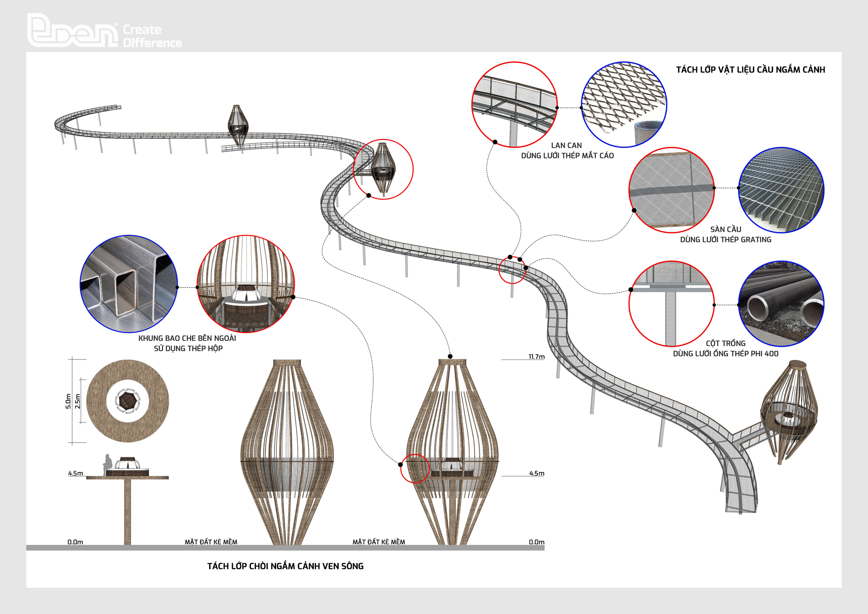This screenshot has width=868, height=614.
Task: Click the 'DÙNG LƯỚI ỐNG THÉP PHI 400' caption
Action: (726, 354)
